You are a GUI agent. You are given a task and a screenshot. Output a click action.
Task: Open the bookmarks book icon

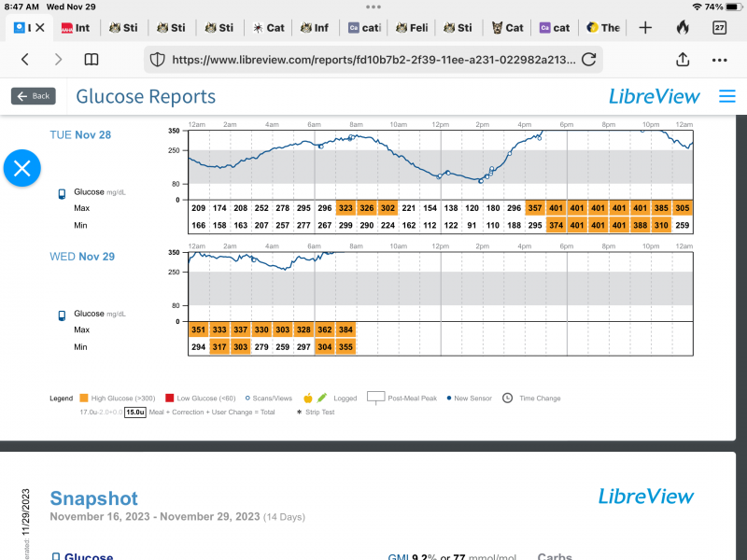[92, 60]
